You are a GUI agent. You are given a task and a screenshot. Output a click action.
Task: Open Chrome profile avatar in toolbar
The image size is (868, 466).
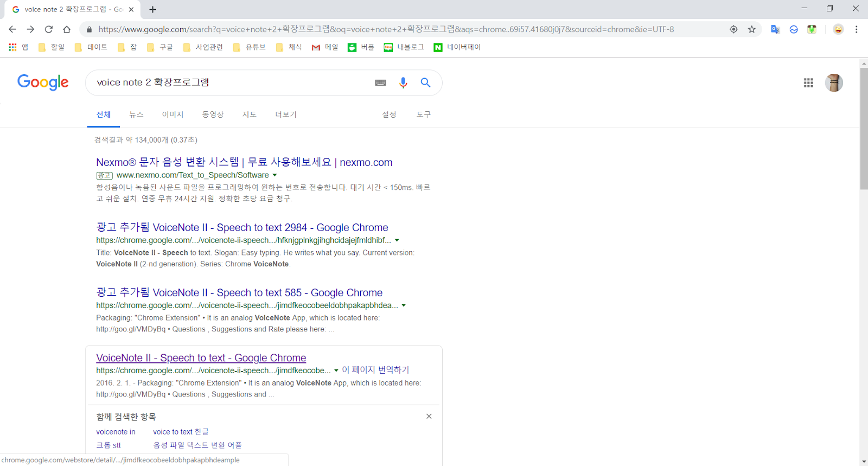[838, 29]
